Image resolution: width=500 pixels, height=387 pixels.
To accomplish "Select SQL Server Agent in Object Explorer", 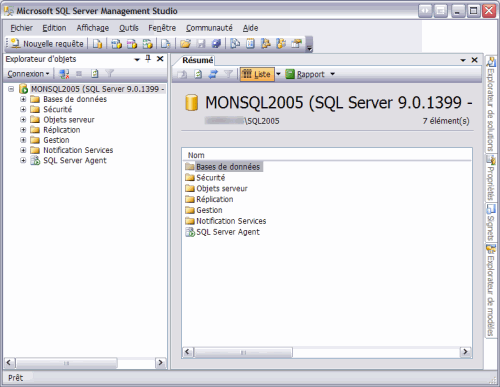I will coord(75,160).
